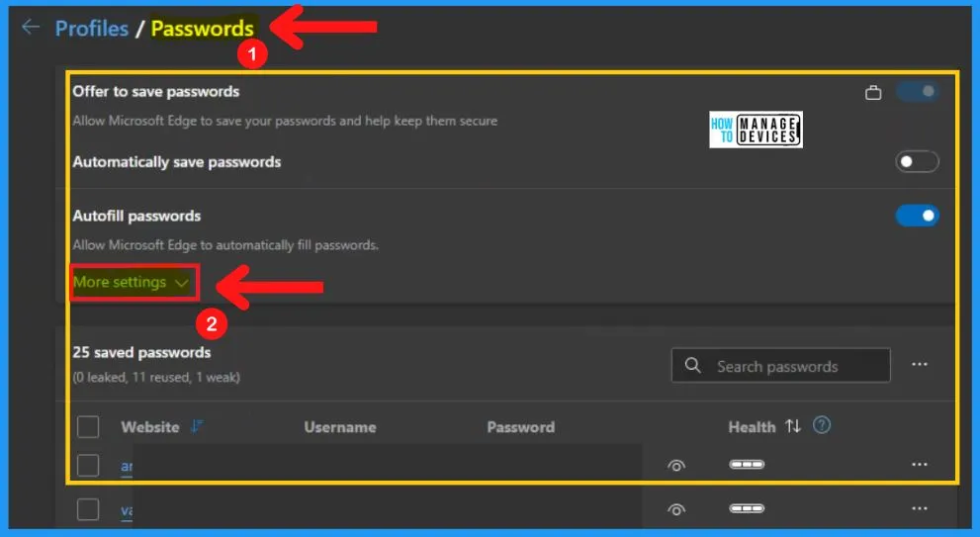
Task: Open Health help question mark icon
Action: (x=822, y=425)
